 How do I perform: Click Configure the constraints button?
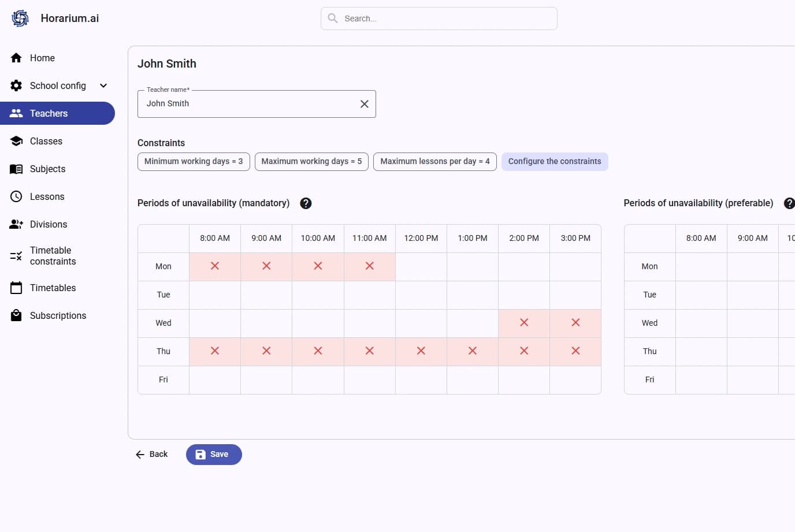point(554,161)
